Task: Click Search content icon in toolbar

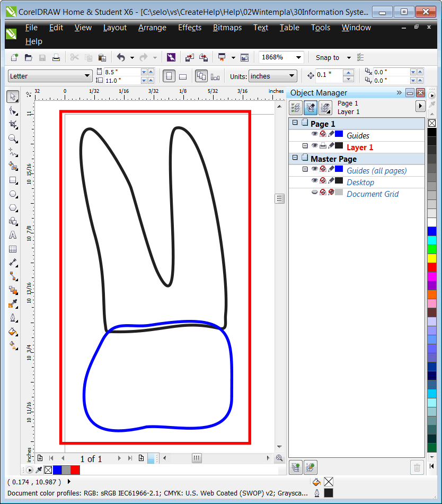Action: [x=171, y=57]
